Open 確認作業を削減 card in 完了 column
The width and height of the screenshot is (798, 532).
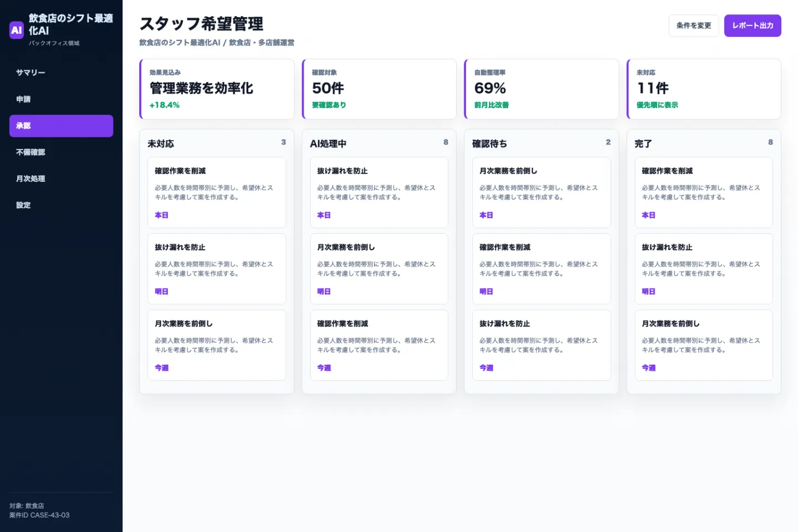pyautogui.click(x=704, y=192)
